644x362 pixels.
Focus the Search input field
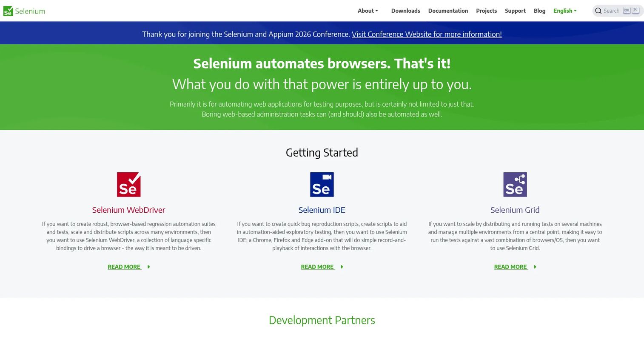tap(618, 11)
